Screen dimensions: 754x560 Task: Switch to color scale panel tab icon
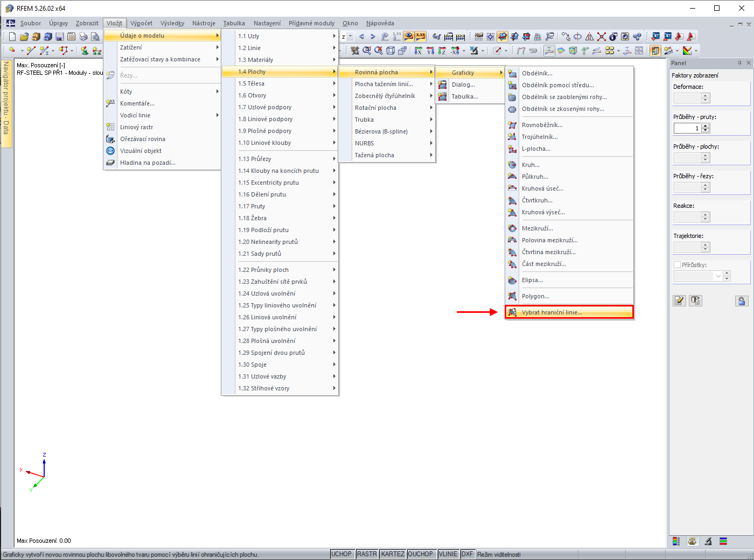tap(676, 541)
